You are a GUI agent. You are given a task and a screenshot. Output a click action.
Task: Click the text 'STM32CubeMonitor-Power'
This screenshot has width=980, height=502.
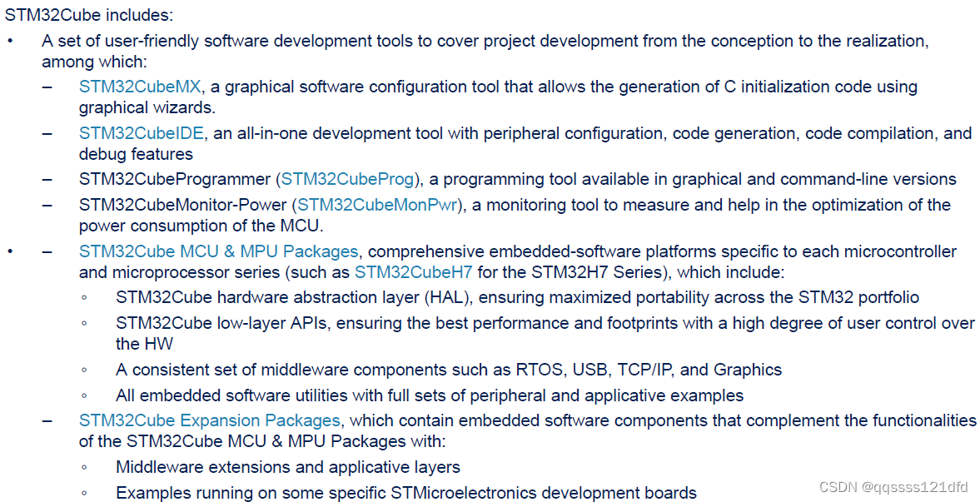[183, 205]
